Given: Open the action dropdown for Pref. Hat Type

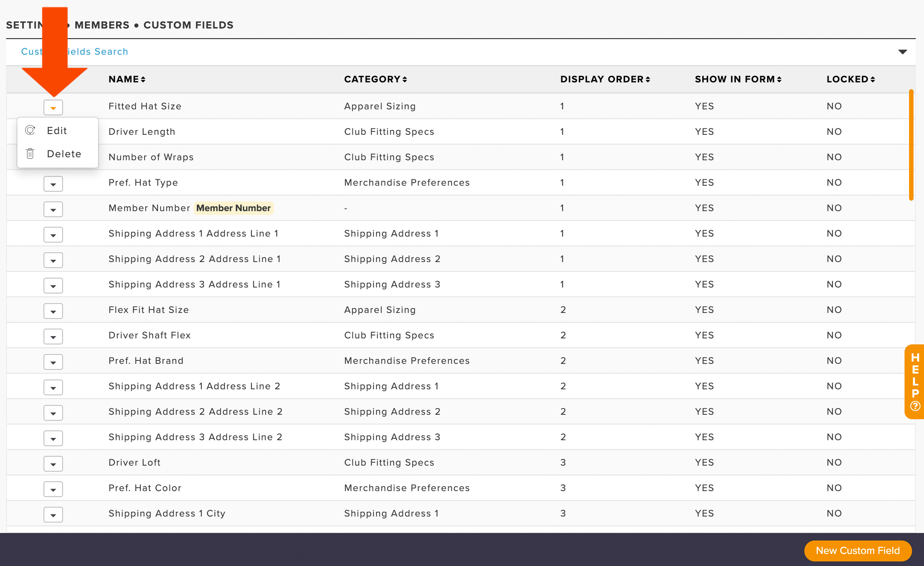Looking at the screenshot, I should [53, 184].
